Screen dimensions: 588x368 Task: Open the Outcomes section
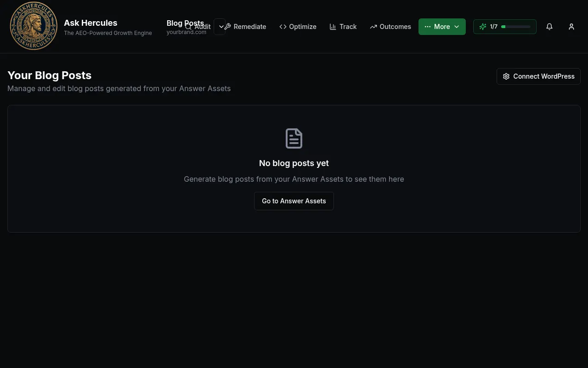click(390, 27)
